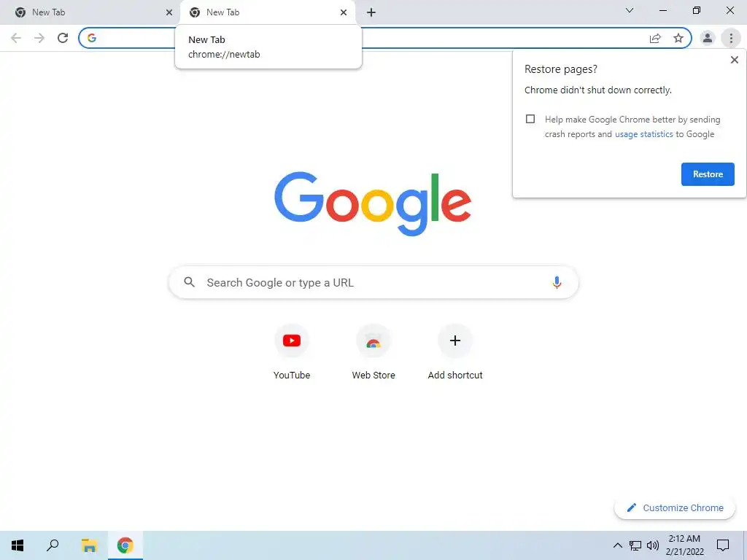This screenshot has height=560, width=747.
Task: Open the volume tray icon
Action: 653,545
